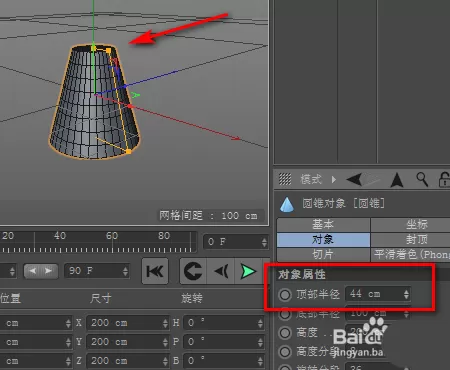Click the 90 F end frame field
450x370 pixels.
(96, 271)
